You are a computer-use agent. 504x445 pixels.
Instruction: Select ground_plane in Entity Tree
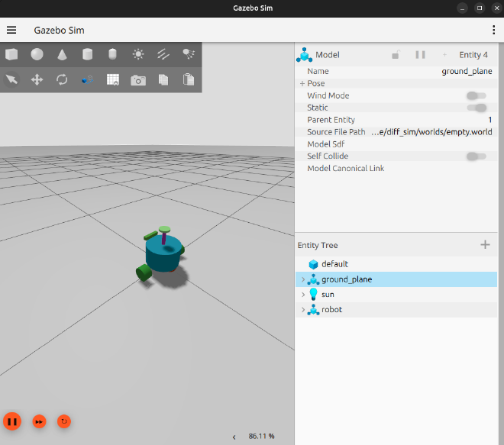396,279
